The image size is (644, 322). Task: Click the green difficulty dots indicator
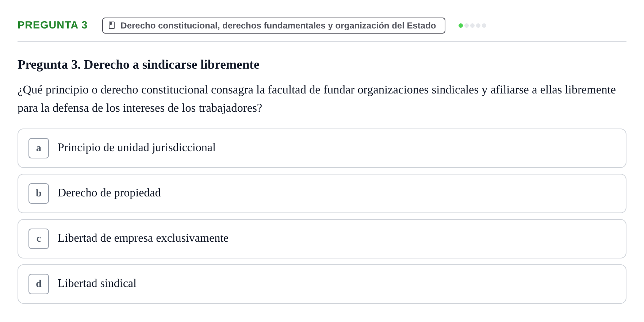tap(472, 26)
